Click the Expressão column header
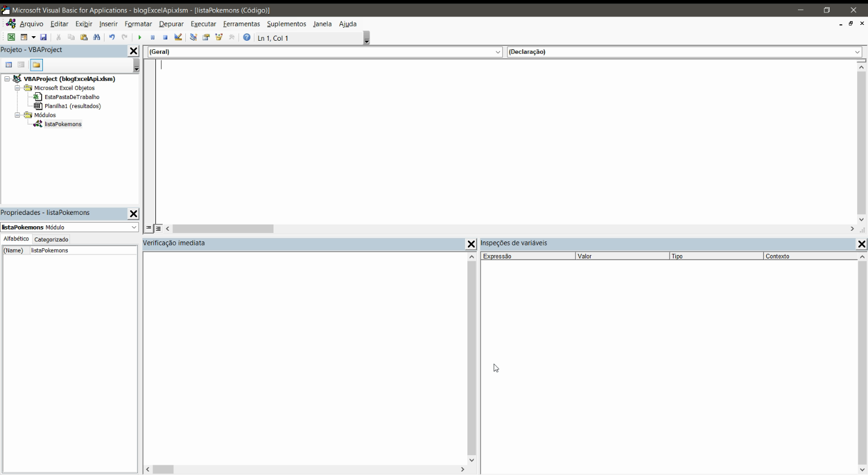This screenshot has height=475, width=868. click(528, 256)
